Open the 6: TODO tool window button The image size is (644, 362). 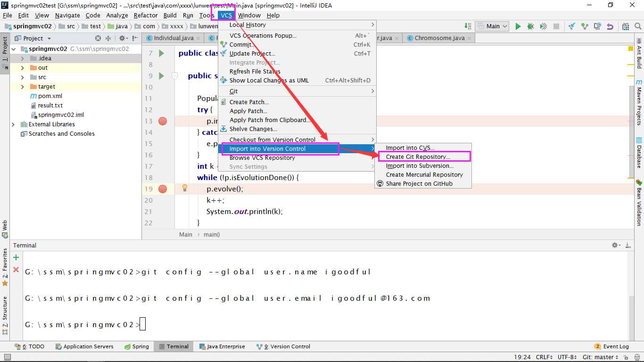tap(30, 346)
